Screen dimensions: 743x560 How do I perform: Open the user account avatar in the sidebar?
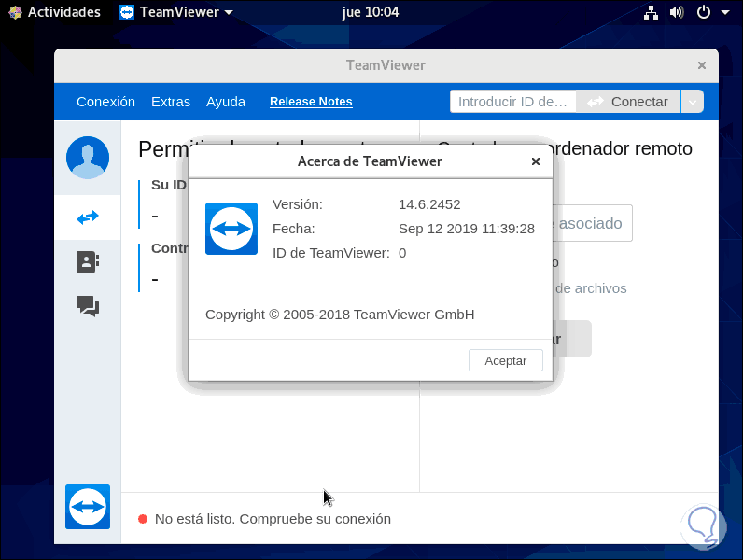click(x=88, y=158)
